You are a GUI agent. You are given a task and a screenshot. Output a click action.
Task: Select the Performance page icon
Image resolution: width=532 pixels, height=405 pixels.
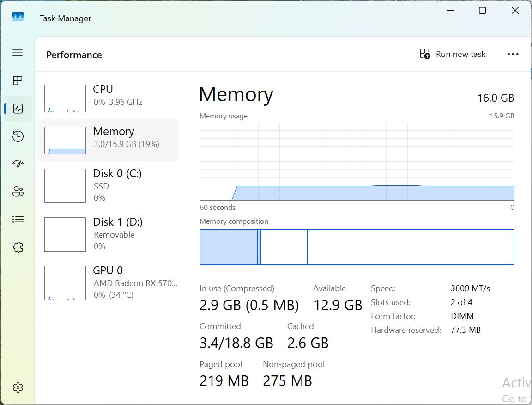coord(18,109)
